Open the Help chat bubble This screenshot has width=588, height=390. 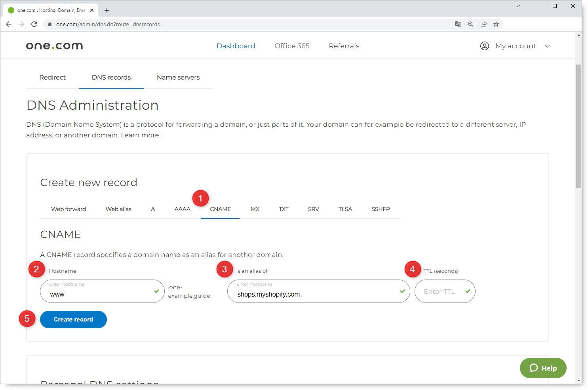coord(543,368)
